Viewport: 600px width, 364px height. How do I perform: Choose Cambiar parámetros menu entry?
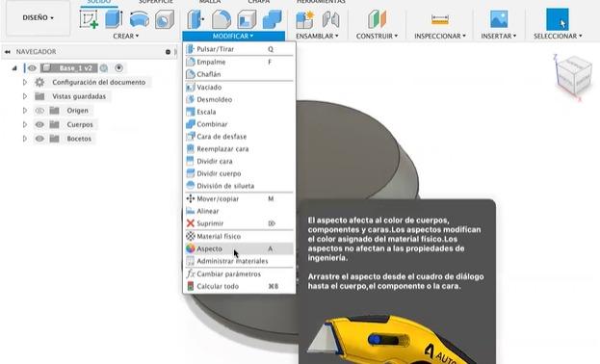pos(239,274)
